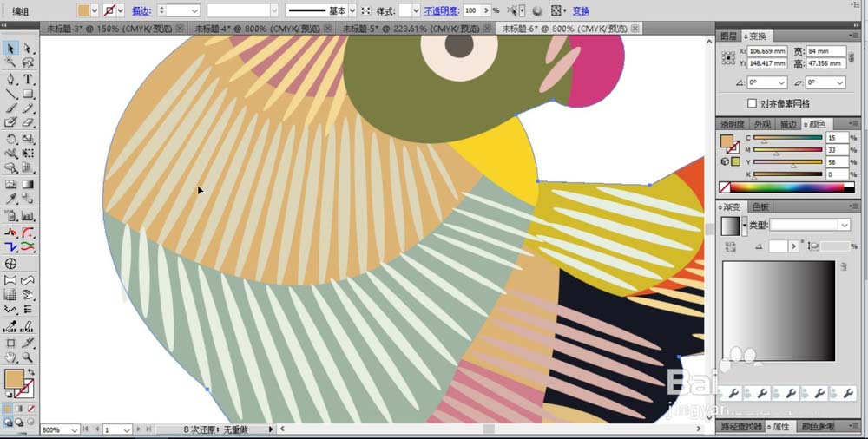Select the Magic Wand tool

[x=10, y=63]
